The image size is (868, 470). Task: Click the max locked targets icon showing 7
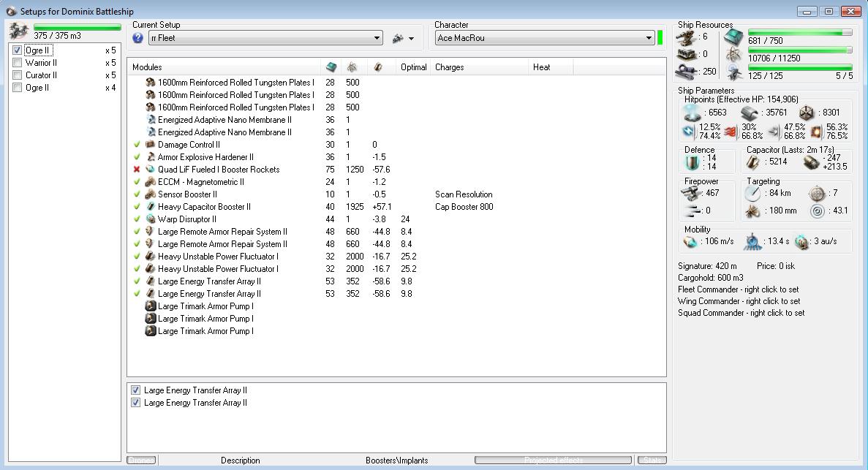click(817, 193)
